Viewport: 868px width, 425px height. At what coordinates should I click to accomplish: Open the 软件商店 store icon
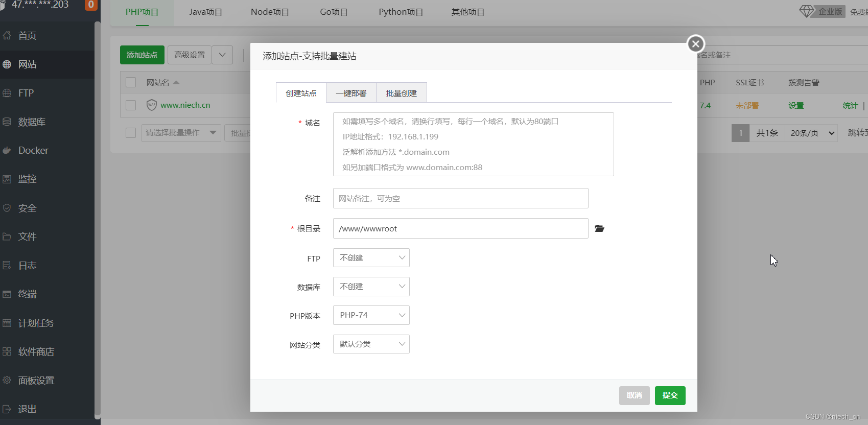pyautogui.click(x=7, y=351)
